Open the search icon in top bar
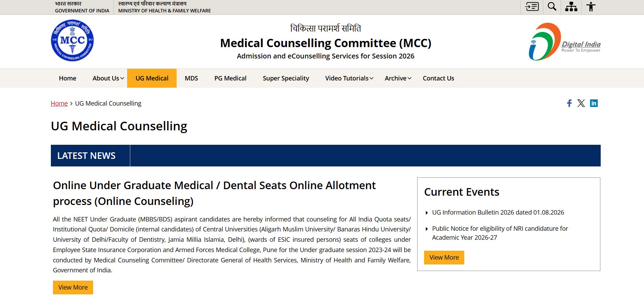 (x=552, y=7)
